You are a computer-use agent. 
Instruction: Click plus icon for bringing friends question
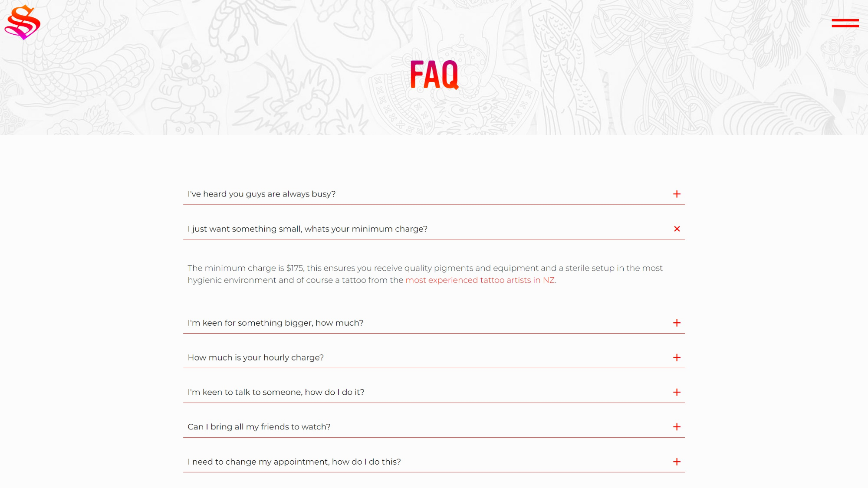pos(677,427)
